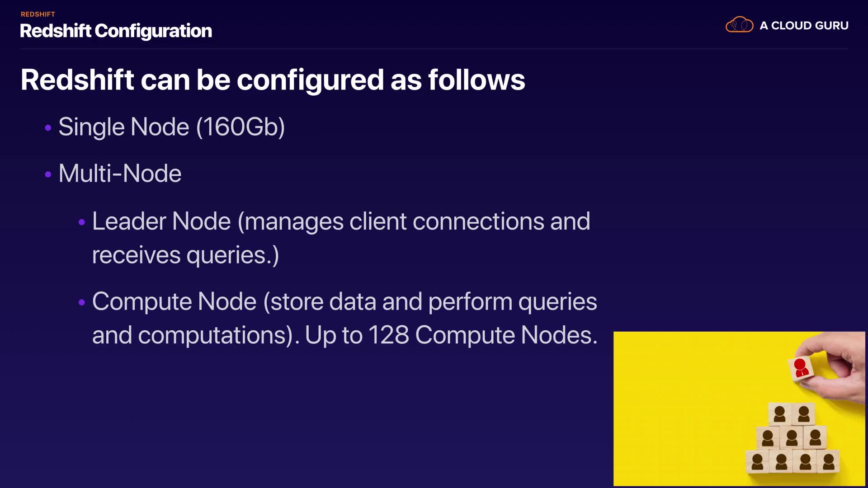868x488 pixels.
Task: Click the A Cloud Guru cloud logo icon
Action: point(739,25)
